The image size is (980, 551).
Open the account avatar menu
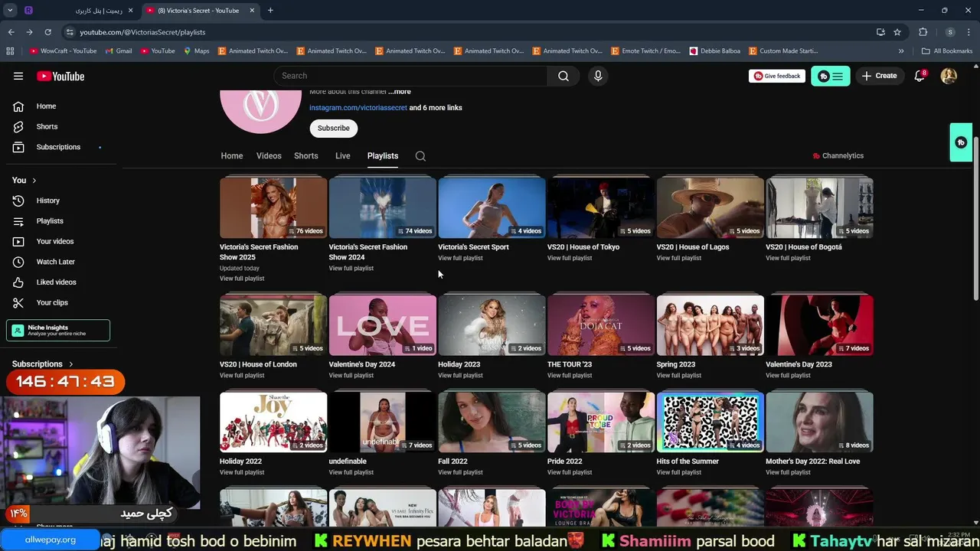pyautogui.click(x=949, y=76)
